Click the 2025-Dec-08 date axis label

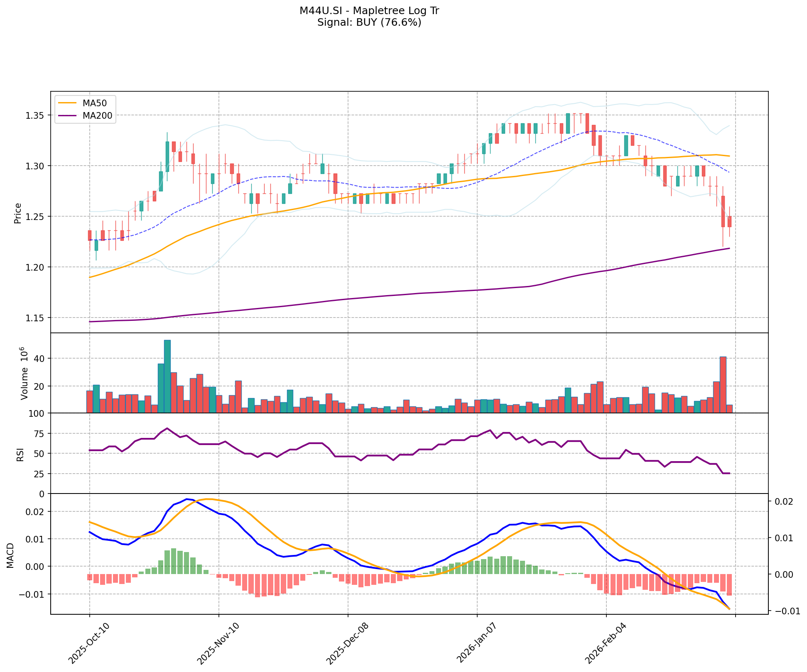[348, 643]
